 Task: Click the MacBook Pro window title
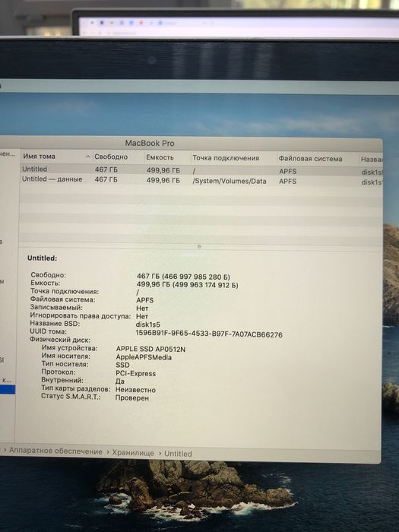(x=150, y=143)
